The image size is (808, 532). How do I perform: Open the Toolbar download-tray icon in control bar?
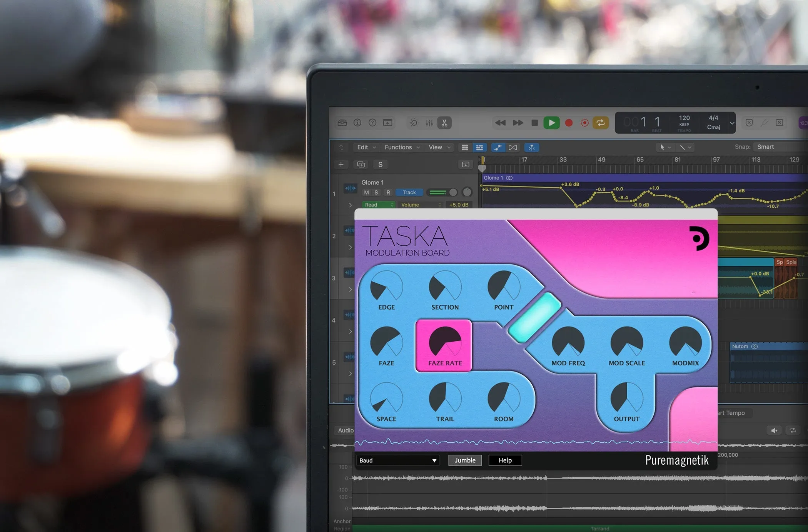click(387, 123)
